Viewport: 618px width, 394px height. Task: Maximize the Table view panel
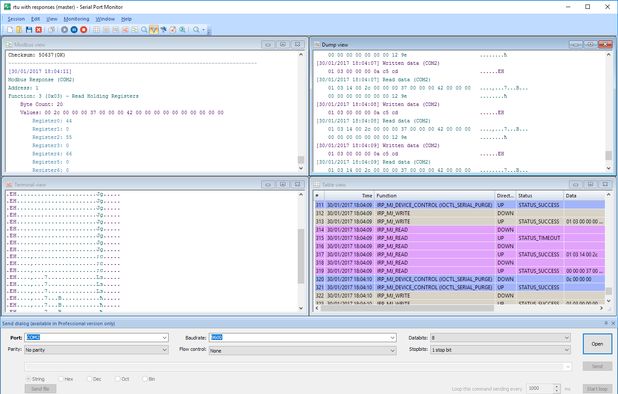coord(590,184)
